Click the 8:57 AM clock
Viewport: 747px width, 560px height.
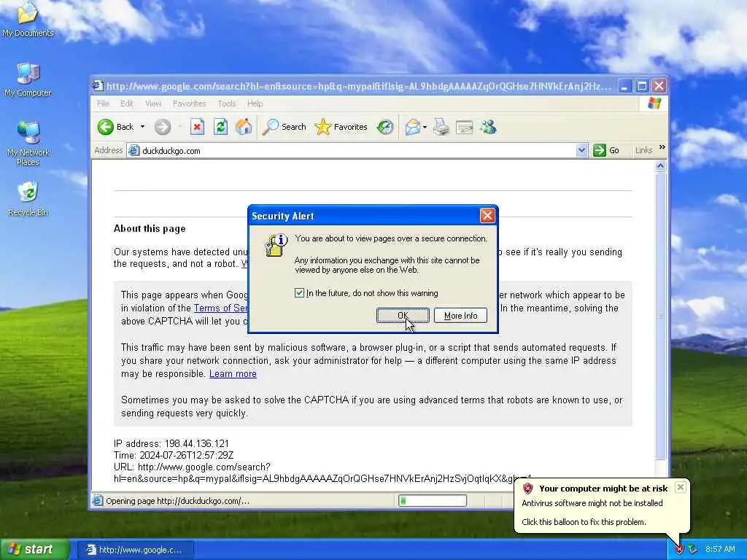coord(720,550)
